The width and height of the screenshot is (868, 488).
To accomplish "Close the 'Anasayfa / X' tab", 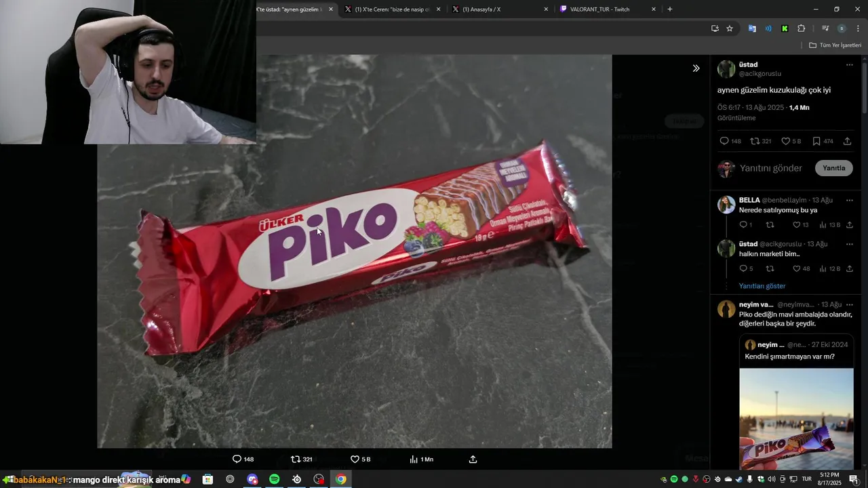I will [x=546, y=9].
